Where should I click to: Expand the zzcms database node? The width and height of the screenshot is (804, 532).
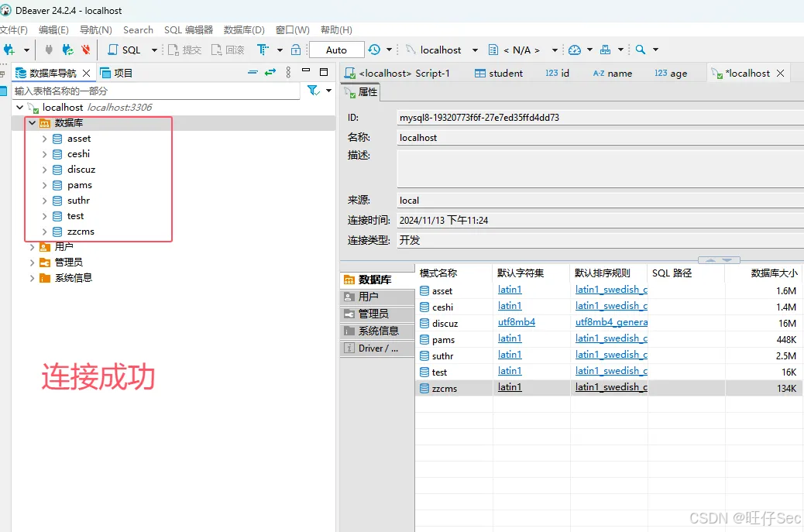point(44,232)
